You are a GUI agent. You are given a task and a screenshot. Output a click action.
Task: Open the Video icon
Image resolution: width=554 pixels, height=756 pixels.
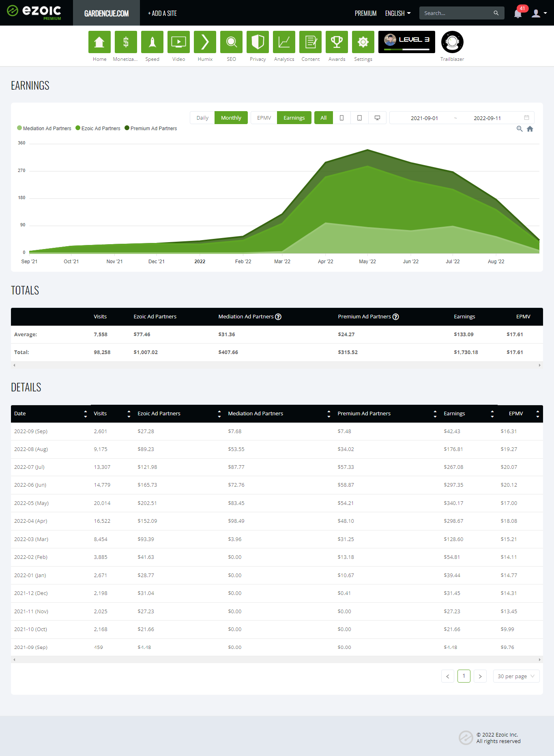tap(178, 42)
